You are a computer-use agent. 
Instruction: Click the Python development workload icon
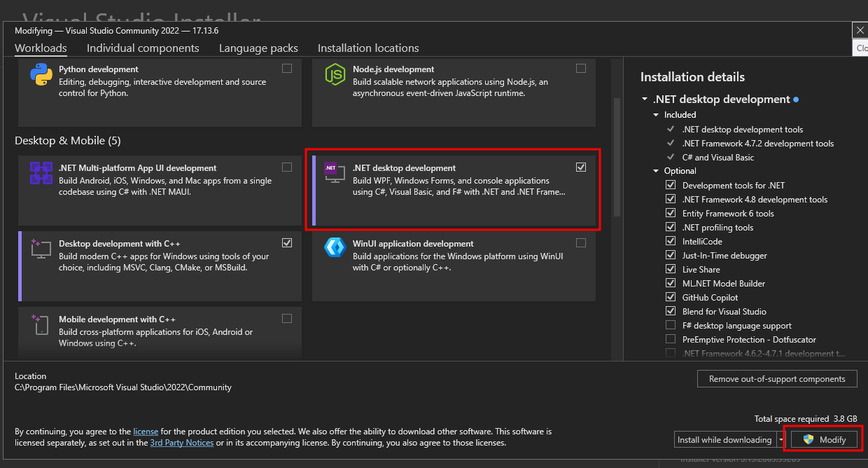tap(41, 74)
